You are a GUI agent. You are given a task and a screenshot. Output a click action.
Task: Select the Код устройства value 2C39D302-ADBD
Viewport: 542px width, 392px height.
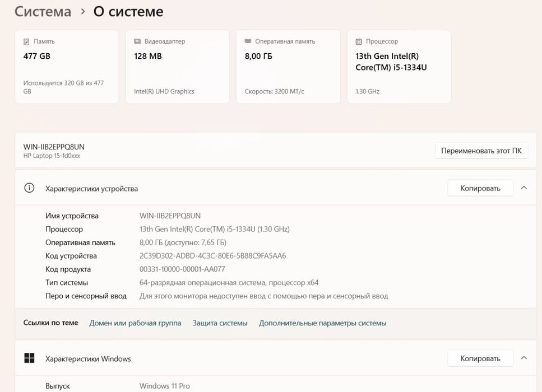point(212,256)
